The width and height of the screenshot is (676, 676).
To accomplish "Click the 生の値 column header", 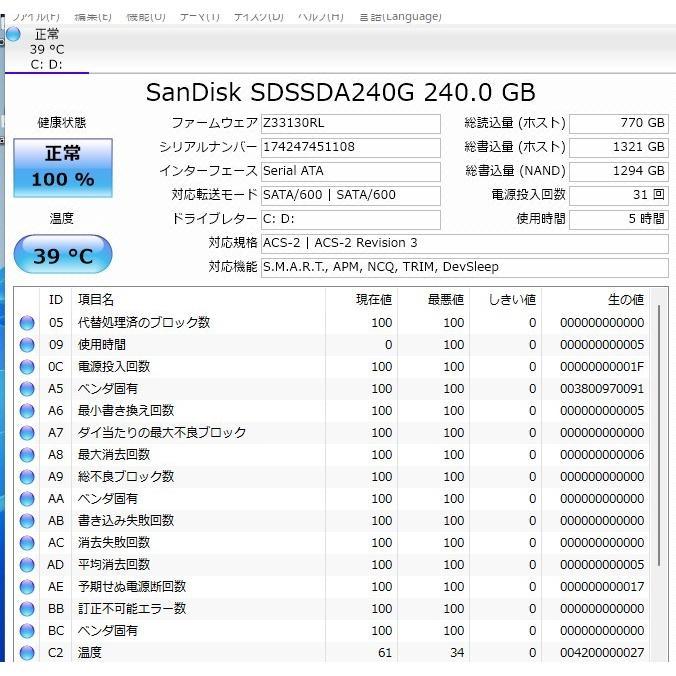I will click(x=595, y=300).
